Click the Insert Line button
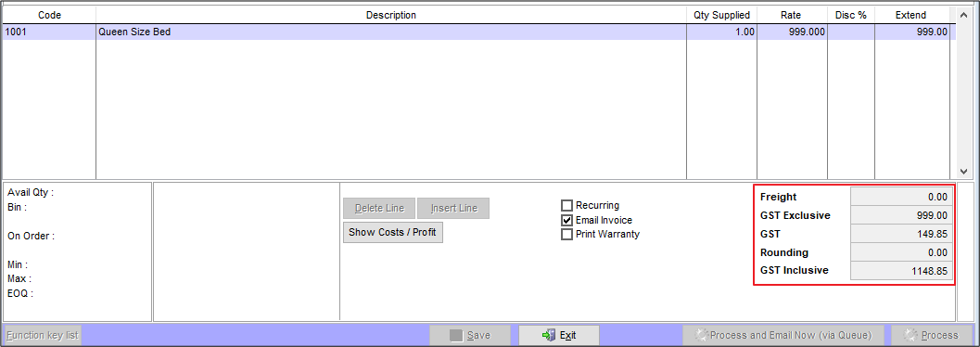Image resolution: width=980 pixels, height=347 pixels. pyautogui.click(x=453, y=208)
